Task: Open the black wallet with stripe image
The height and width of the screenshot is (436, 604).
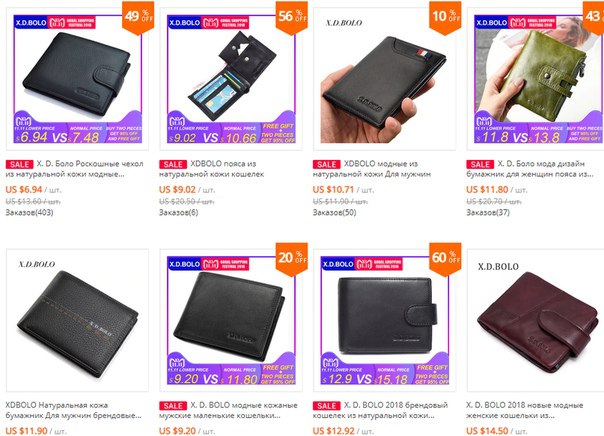Action: pos(77,320)
